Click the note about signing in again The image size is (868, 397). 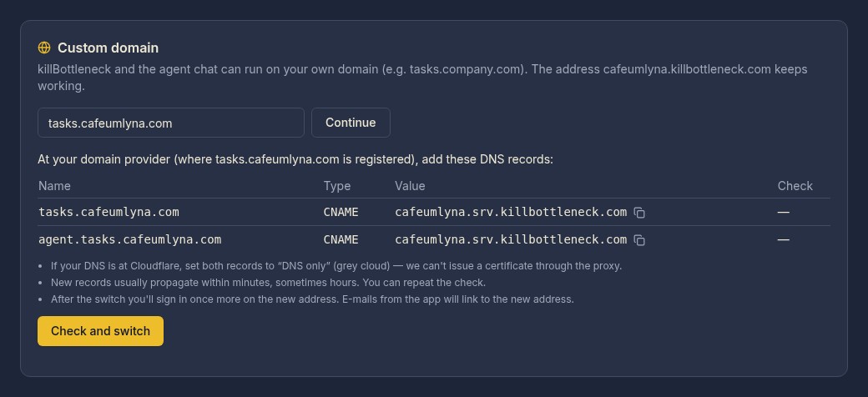[312, 299]
